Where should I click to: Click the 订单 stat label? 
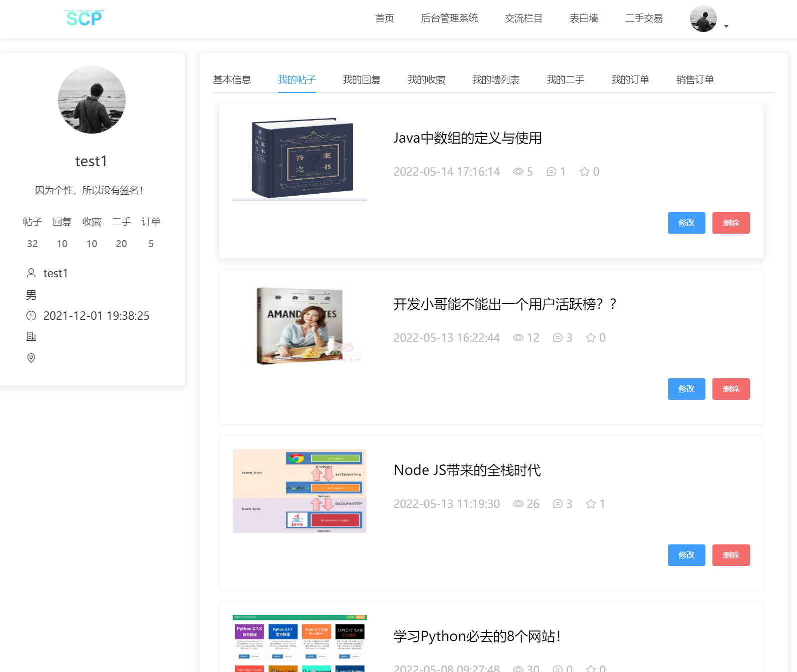(151, 222)
